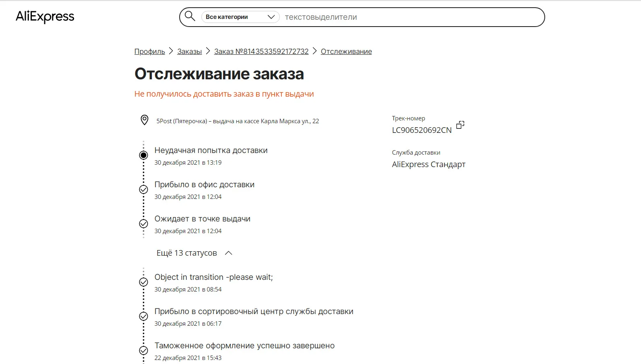Click the red 'Не получилось доставить заказ' message
Viewport: 641px width, 364px height.
(x=224, y=94)
